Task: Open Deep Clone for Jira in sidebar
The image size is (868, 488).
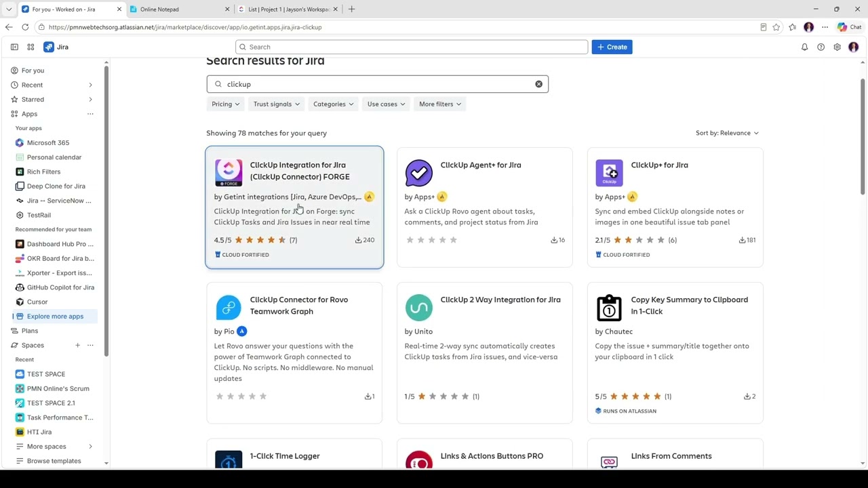Action: pos(56,186)
